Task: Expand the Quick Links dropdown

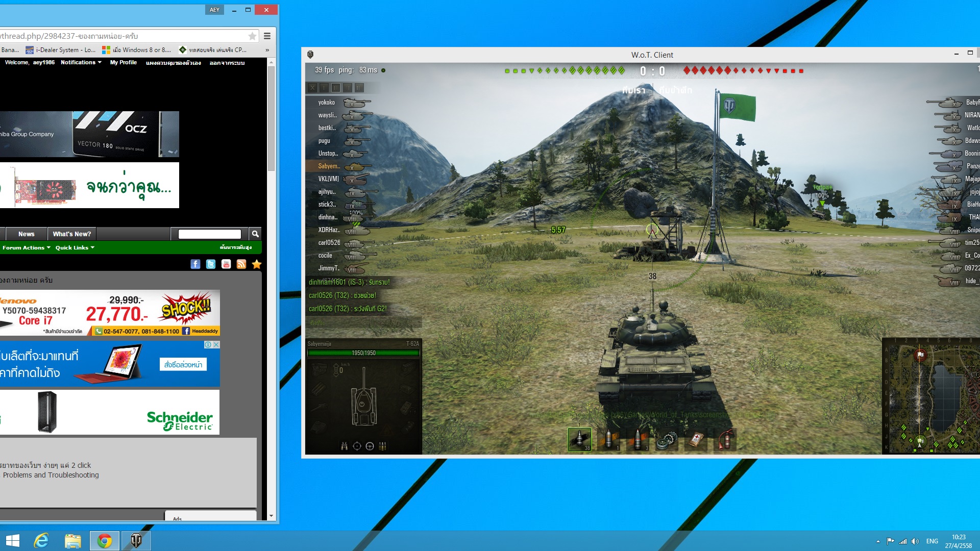Action: pyautogui.click(x=75, y=247)
